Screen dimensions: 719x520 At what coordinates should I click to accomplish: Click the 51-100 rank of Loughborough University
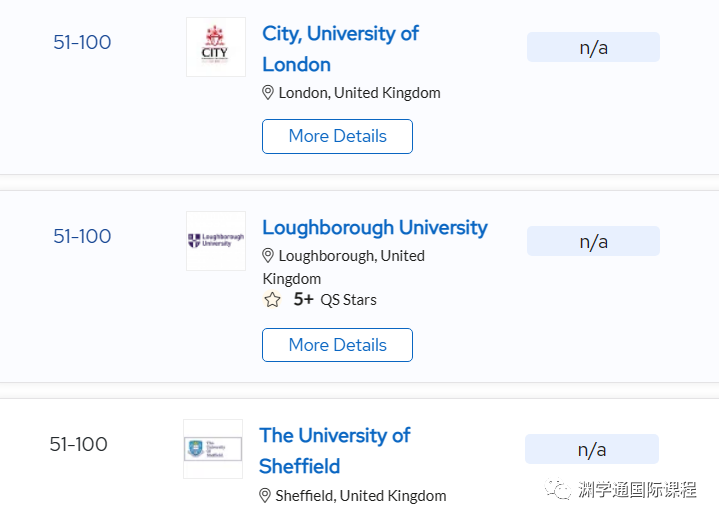(82, 236)
